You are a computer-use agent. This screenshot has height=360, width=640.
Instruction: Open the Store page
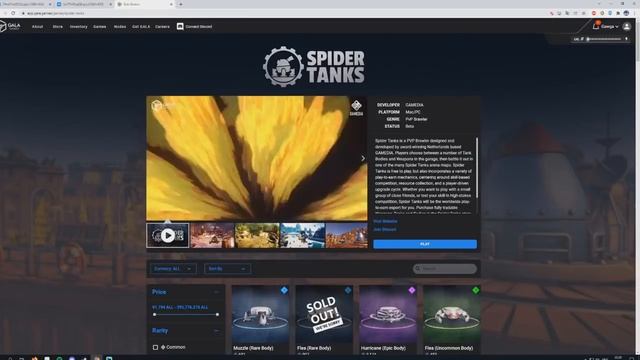point(58,27)
